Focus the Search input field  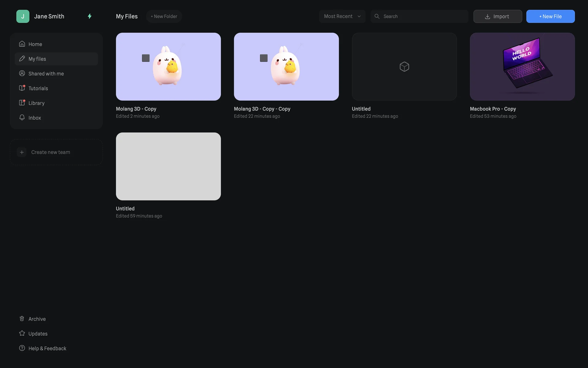coord(423,16)
